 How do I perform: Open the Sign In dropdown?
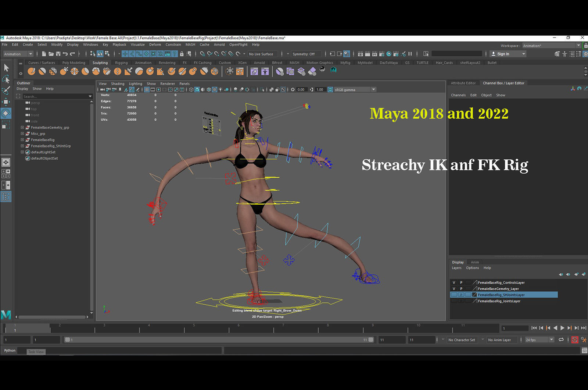(508, 54)
